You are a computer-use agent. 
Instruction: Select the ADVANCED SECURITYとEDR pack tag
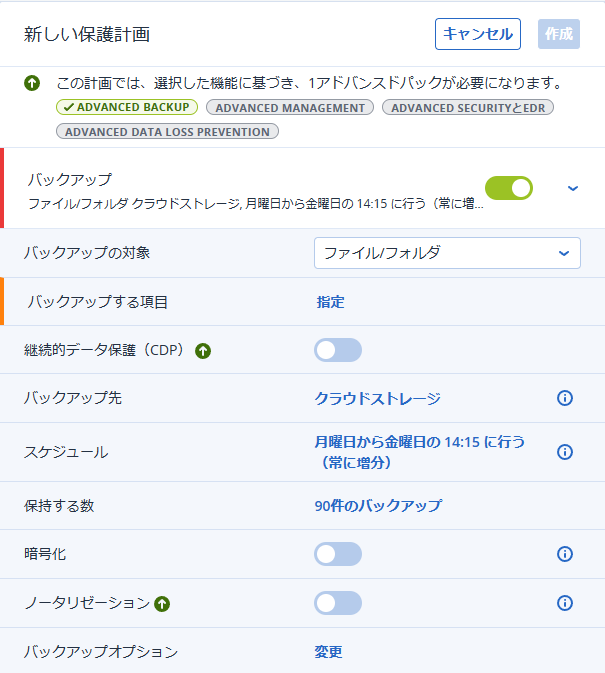coord(468,107)
